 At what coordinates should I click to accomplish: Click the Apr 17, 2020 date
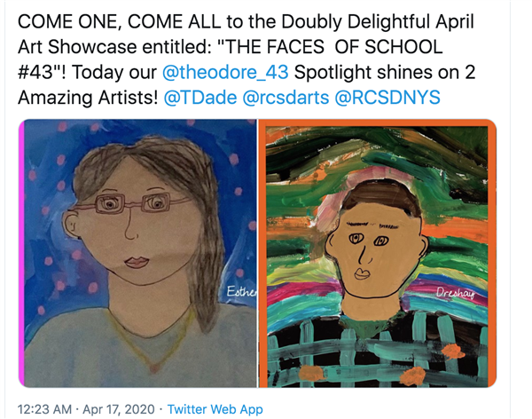pos(119,409)
